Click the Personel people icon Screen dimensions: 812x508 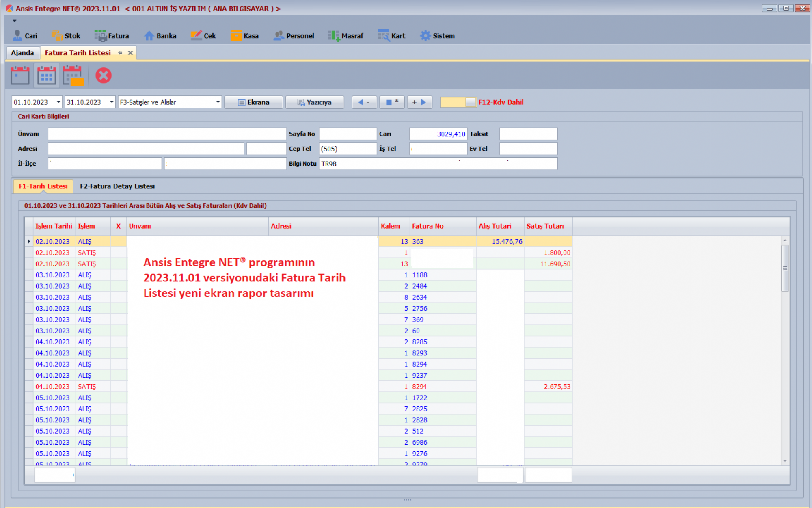tap(279, 36)
